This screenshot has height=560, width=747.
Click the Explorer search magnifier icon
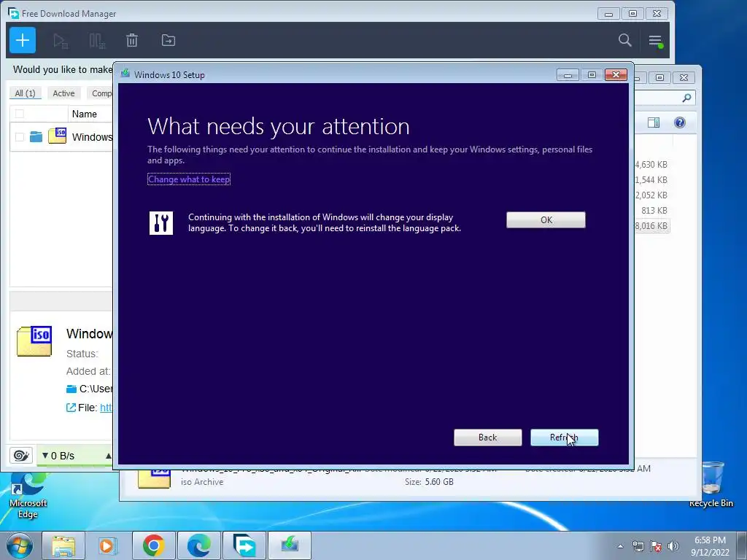[x=686, y=98]
